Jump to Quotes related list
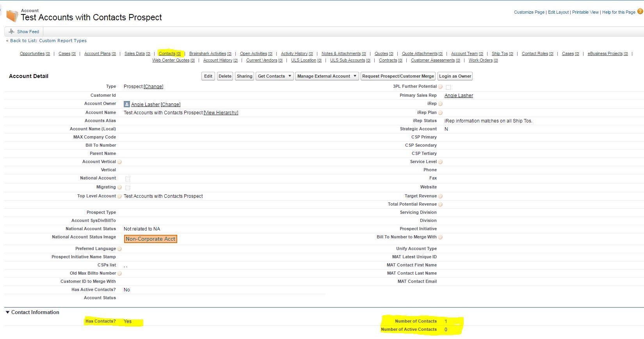Viewport: 644px width, 339px height. pos(384,54)
